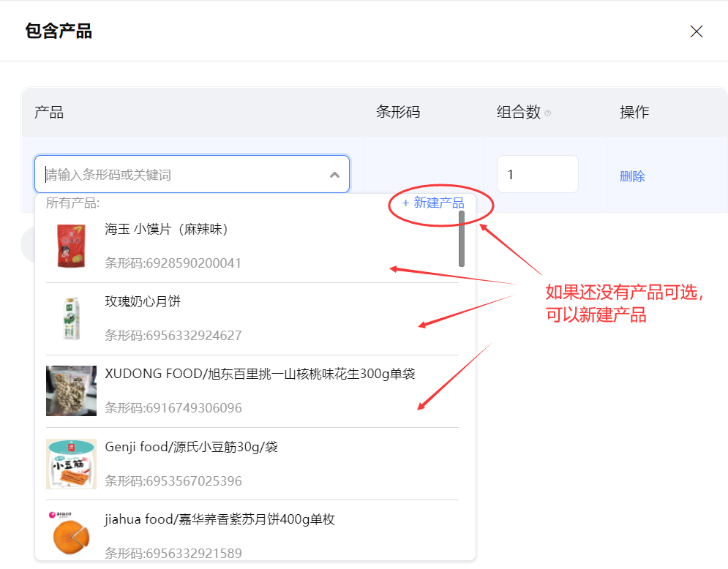Click the 小豆筋 product thumbnail image
728x569 pixels.
71,464
